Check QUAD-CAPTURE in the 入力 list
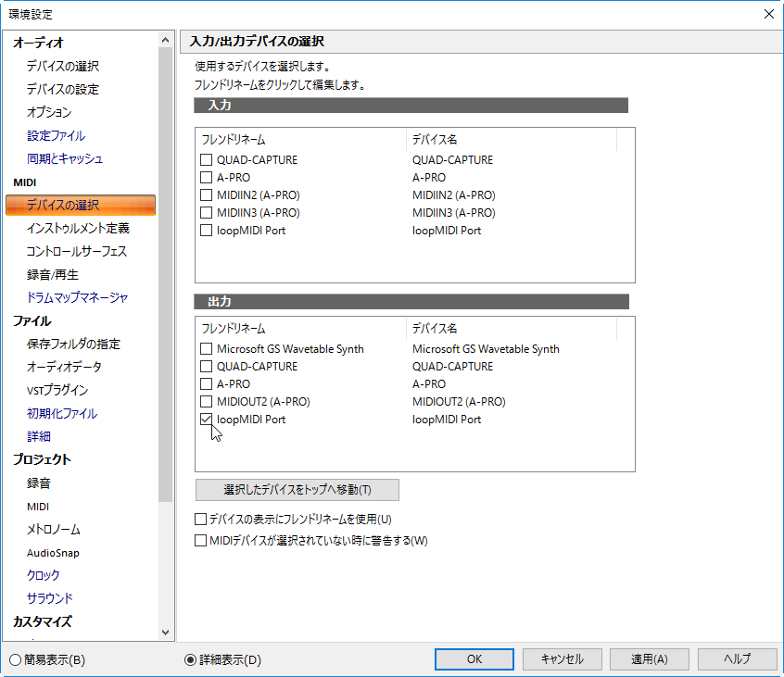The height and width of the screenshot is (677, 784). [206, 160]
